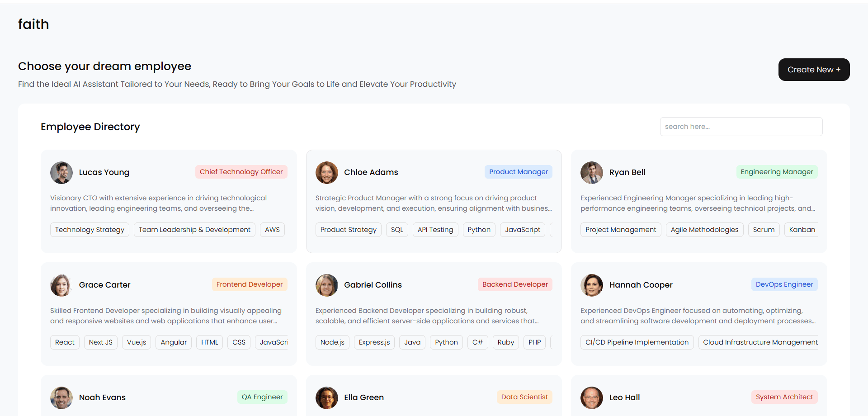The image size is (868, 416).
Task: Click the C# skill tag
Action: point(477,342)
